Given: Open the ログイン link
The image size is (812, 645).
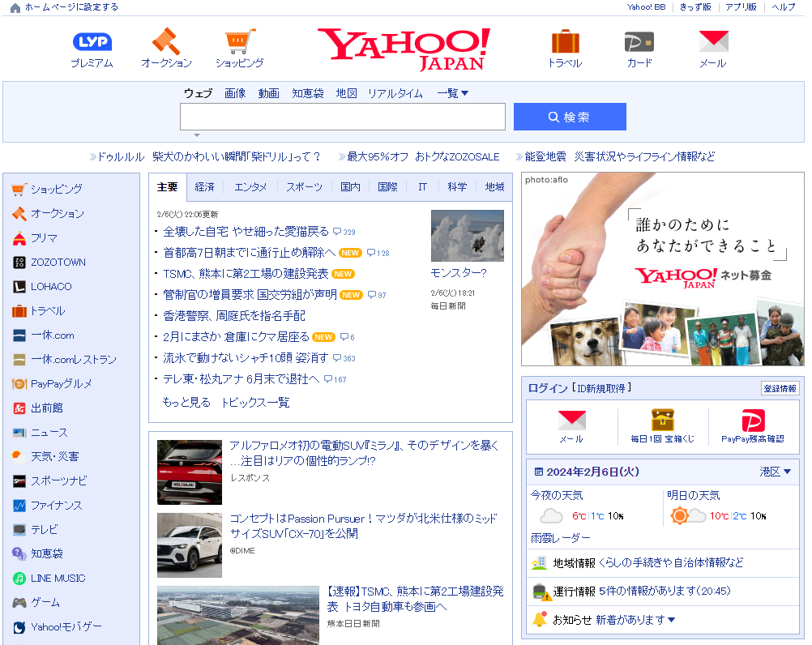Looking at the screenshot, I should tap(548, 388).
